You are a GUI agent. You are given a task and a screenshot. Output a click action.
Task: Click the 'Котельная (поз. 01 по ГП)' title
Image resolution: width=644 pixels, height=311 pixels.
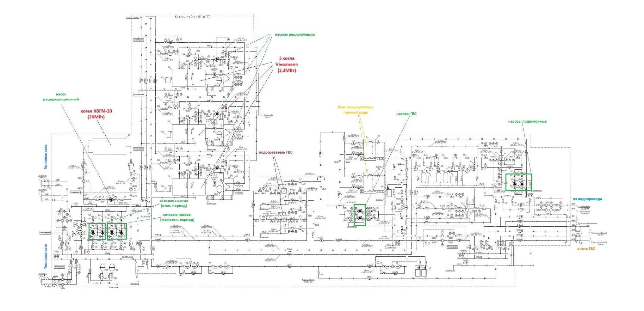(x=192, y=17)
